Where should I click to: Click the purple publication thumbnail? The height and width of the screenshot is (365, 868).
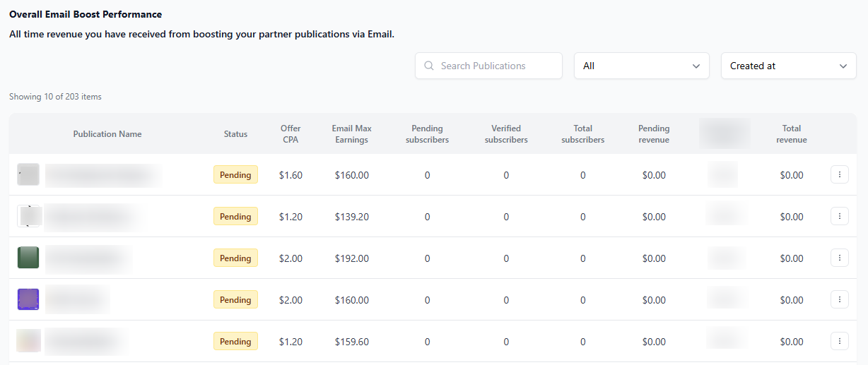[x=28, y=299]
